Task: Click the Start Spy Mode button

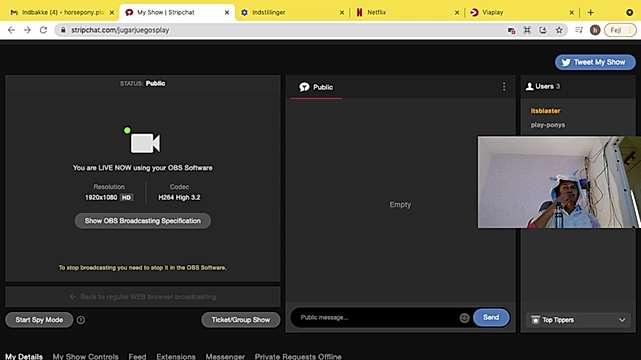Action: pos(39,320)
